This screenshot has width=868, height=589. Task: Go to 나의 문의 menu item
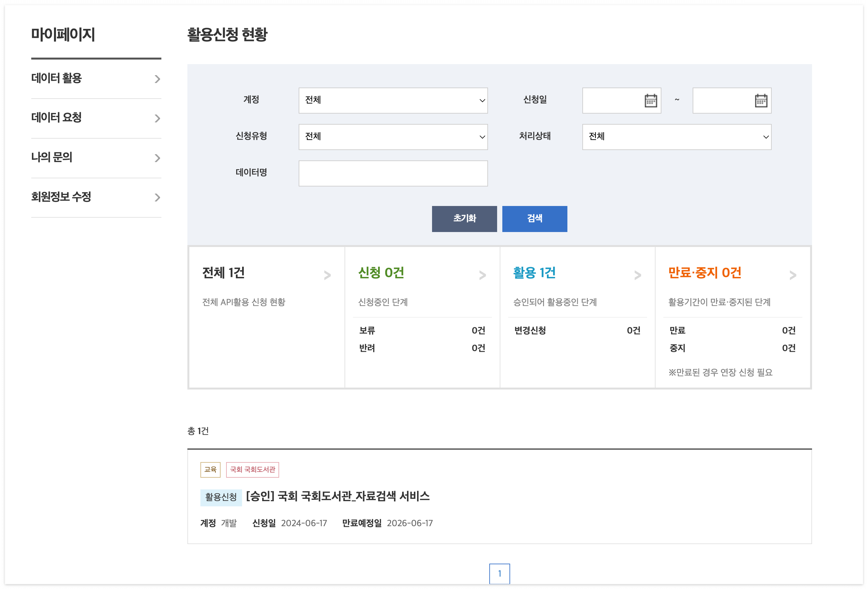pos(96,158)
